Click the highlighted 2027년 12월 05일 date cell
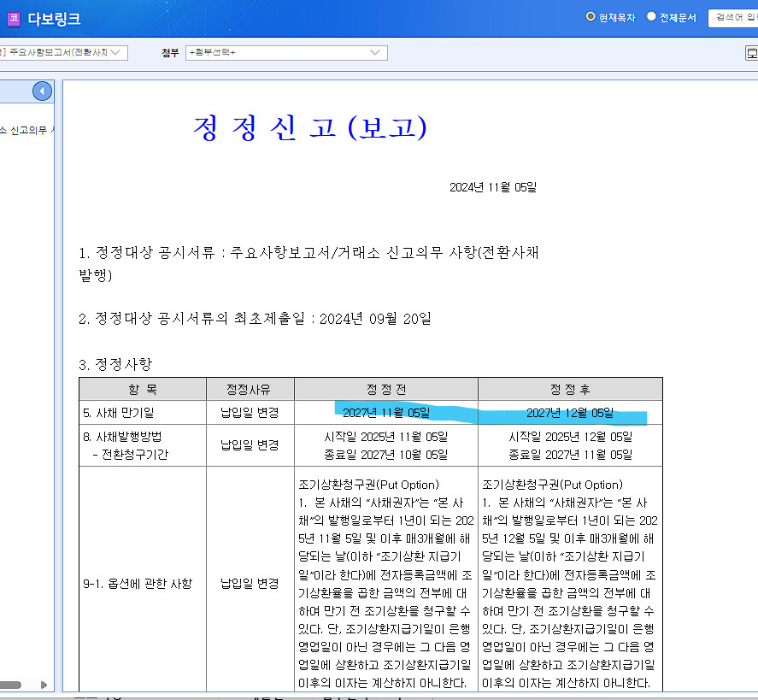Screen dimensions: 758x700 tap(569, 413)
